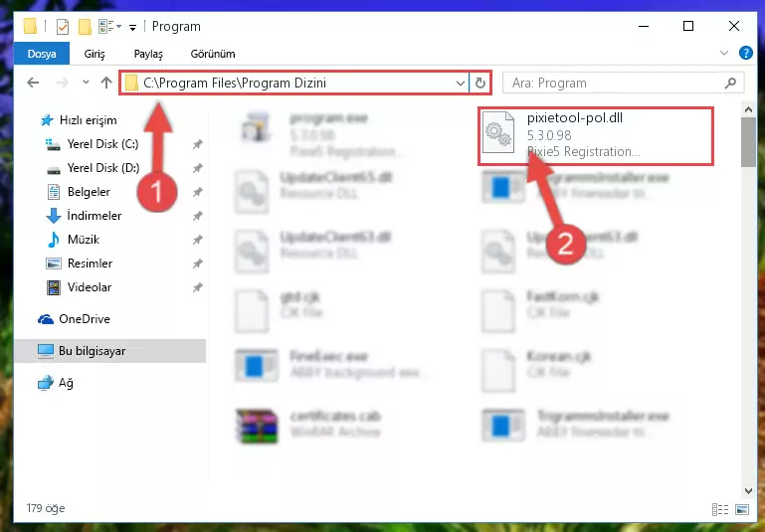Switch to the Paylaş ribbon tab
765x532 pixels.
point(148,54)
